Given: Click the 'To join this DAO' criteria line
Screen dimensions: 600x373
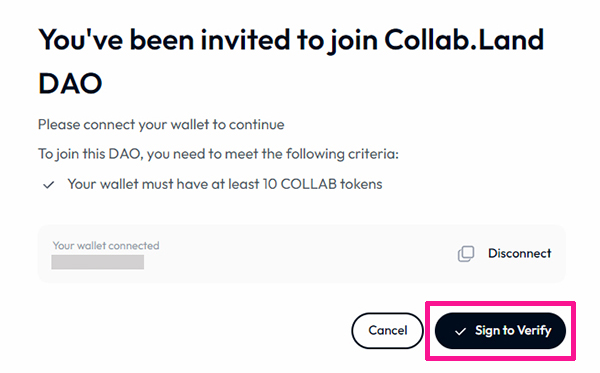Looking at the screenshot, I should [218, 154].
